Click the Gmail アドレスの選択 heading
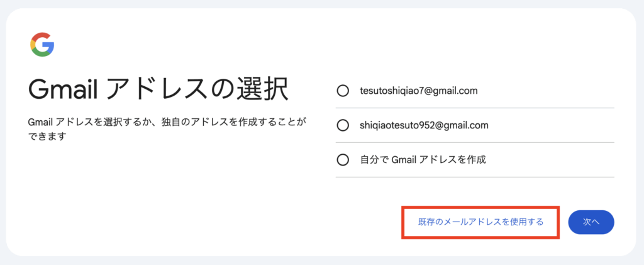The height and width of the screenshot is (265, 644). click(x=158, y=91)
